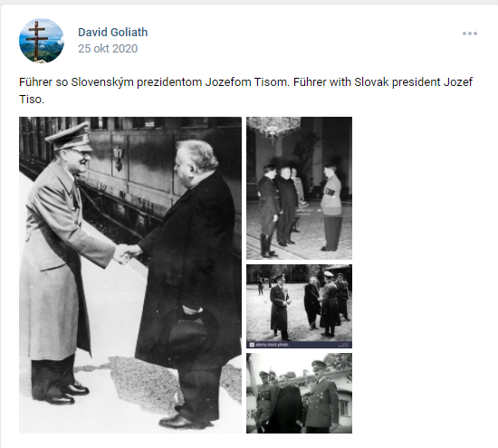Click the alamy stock photo watermark bar
498x448 pixels.
click(299, 345)
